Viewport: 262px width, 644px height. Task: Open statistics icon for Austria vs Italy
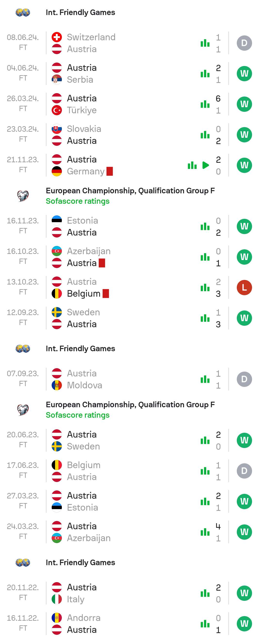coord(205,593)
